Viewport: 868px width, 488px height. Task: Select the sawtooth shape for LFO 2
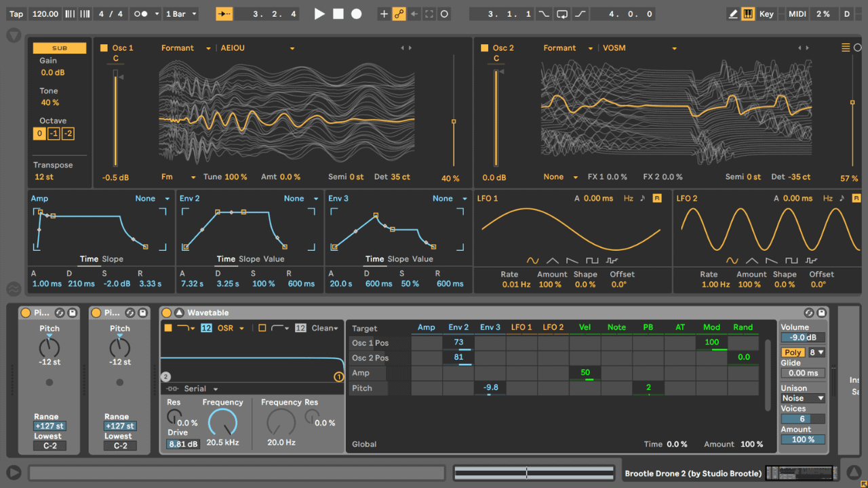[772, 260]
